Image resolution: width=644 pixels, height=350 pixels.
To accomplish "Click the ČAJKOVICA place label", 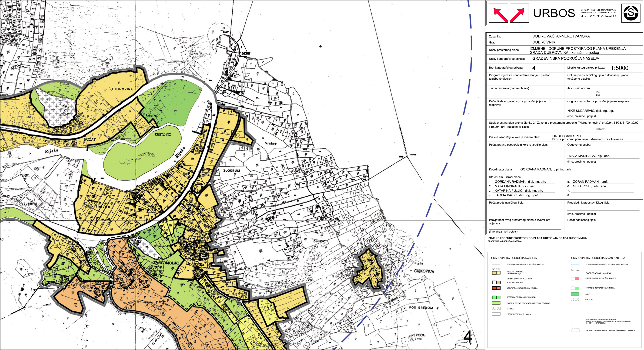I will tap(424, 271).
